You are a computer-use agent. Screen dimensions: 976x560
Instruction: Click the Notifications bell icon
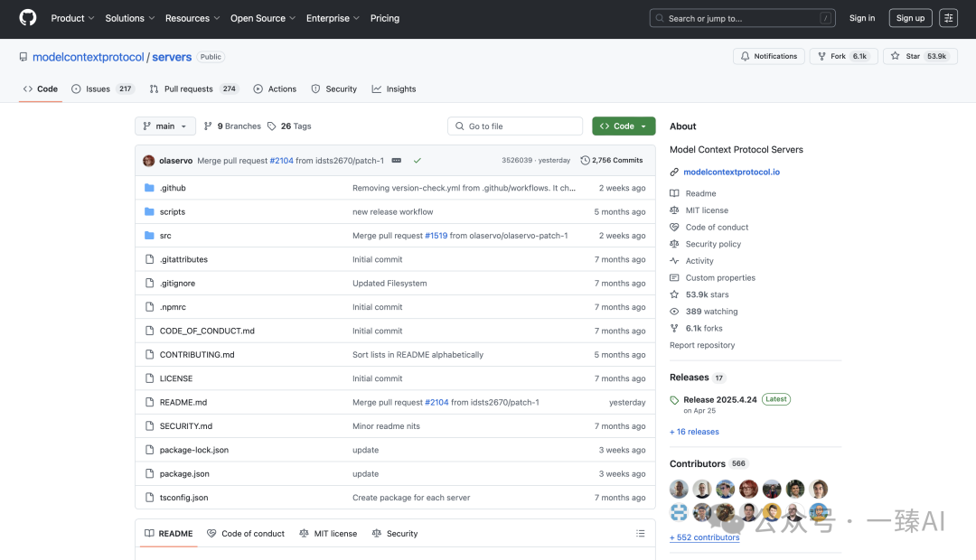click(745, 56)
